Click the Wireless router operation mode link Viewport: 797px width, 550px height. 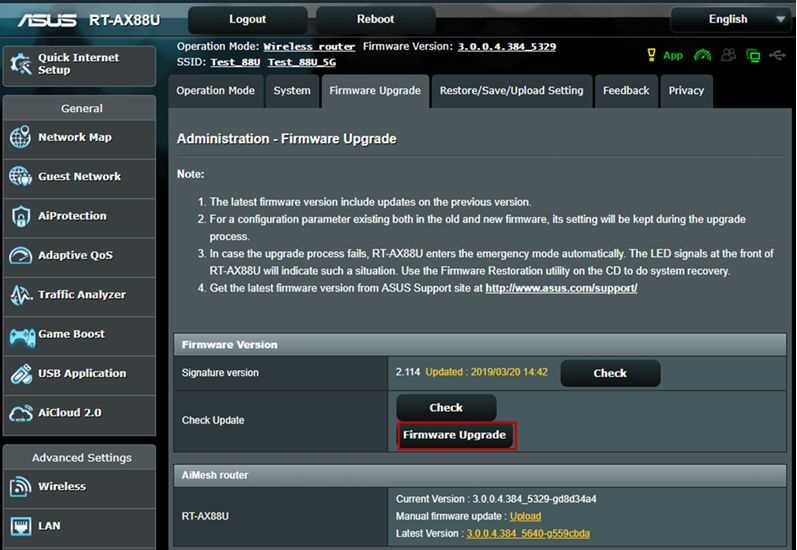point(309,47)
